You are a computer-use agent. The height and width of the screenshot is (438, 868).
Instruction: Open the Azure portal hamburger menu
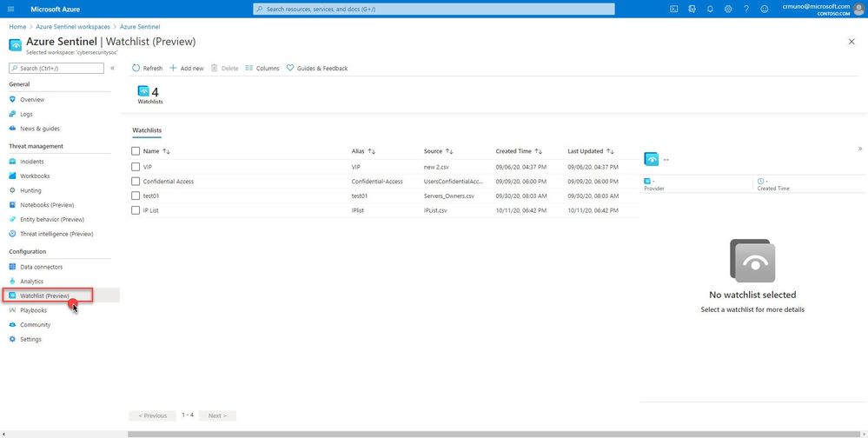11,9
